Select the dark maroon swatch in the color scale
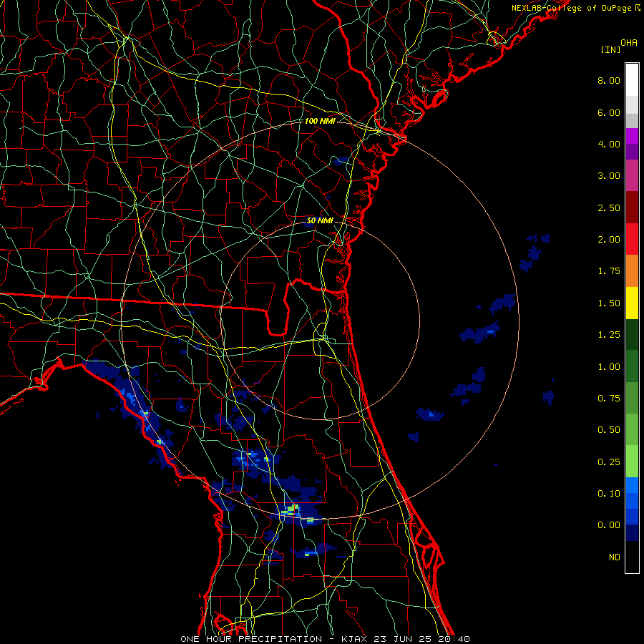This screenshot has width=644, height=644. tap(632, 208)
